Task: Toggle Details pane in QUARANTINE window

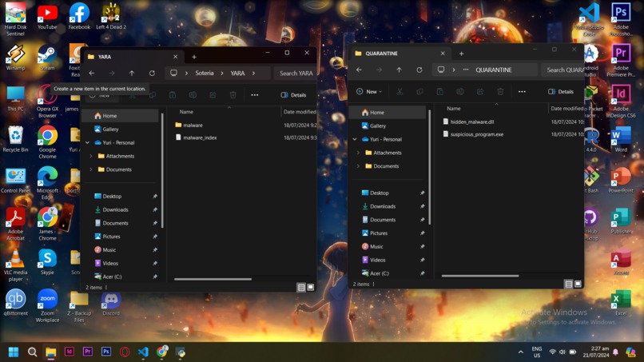Action: (561, 92)
